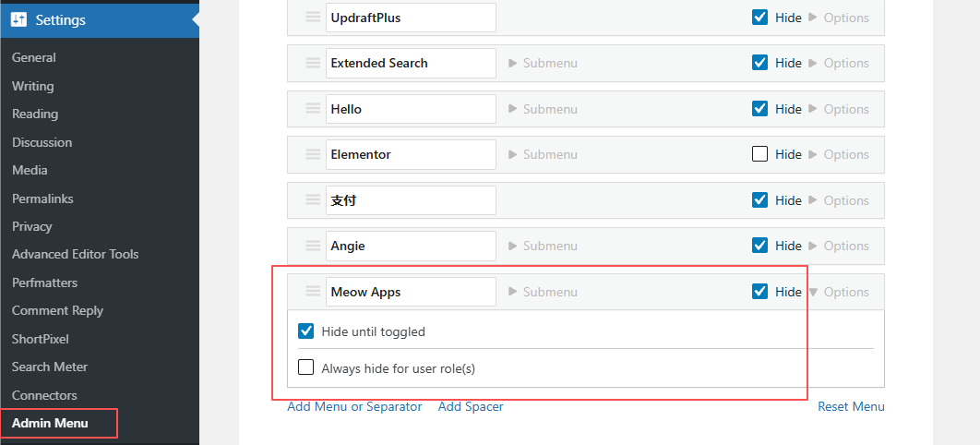
Task: Click the Settings sliders icon in sidebar
Action: click(x=18, y=20)
